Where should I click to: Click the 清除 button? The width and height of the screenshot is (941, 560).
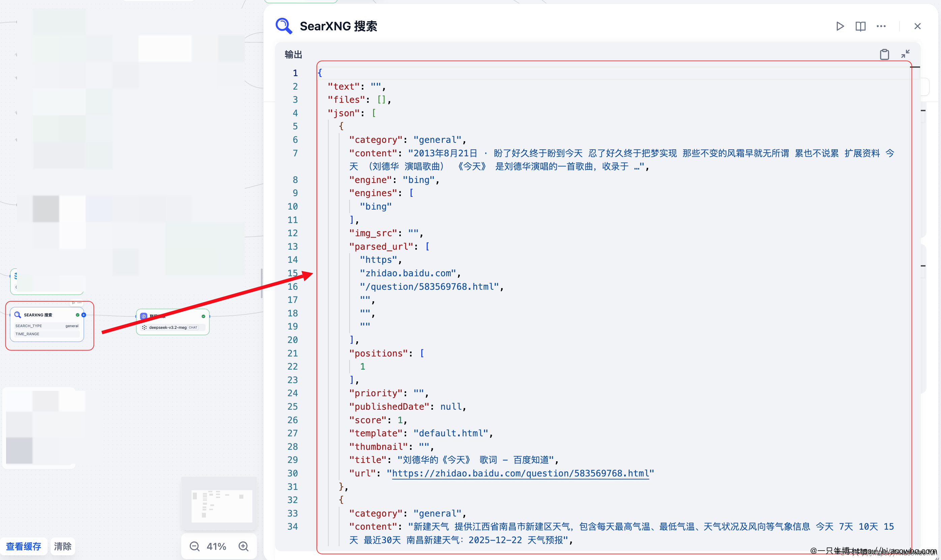63,547
